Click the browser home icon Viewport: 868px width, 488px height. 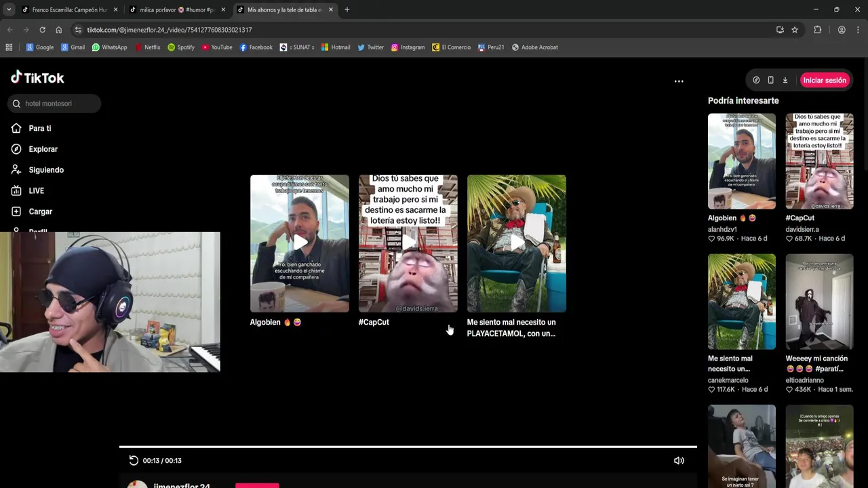point(58,30)
